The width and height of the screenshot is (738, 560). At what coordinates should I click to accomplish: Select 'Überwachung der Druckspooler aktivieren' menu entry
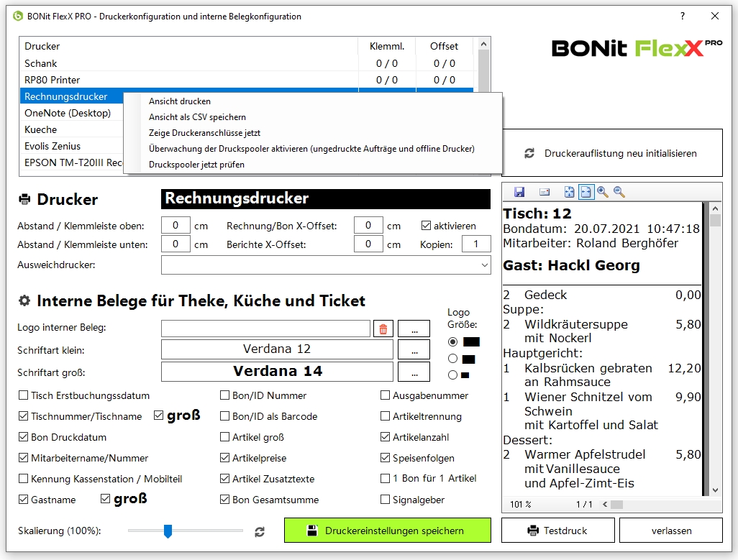coord(313,149)
